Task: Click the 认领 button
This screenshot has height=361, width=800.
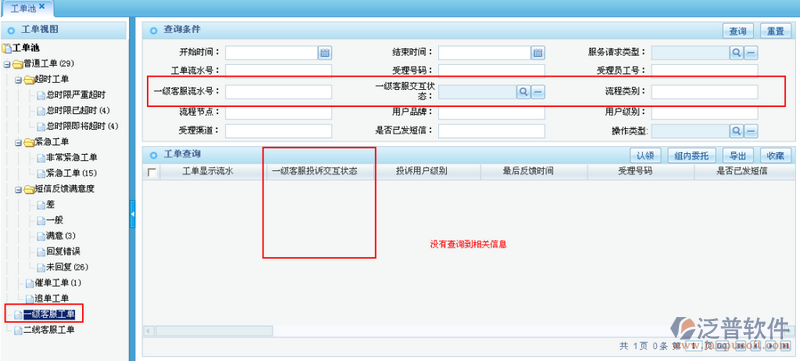Action: 645,156
